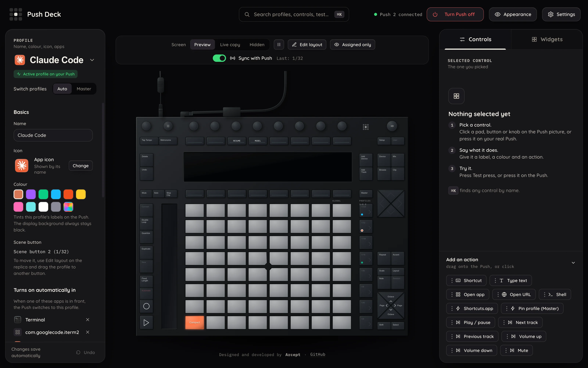Click the Tap Tempo button on Push
The image size is (588, 368).
[149, 141]
